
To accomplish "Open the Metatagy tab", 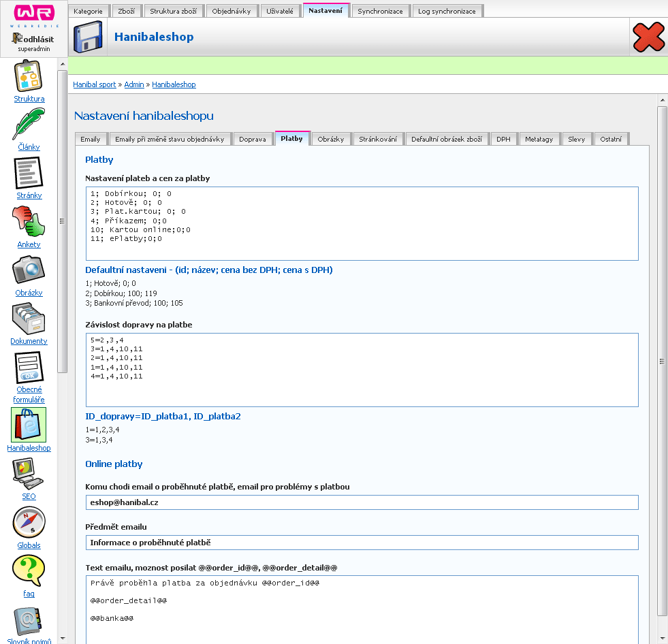I will 539,140.
